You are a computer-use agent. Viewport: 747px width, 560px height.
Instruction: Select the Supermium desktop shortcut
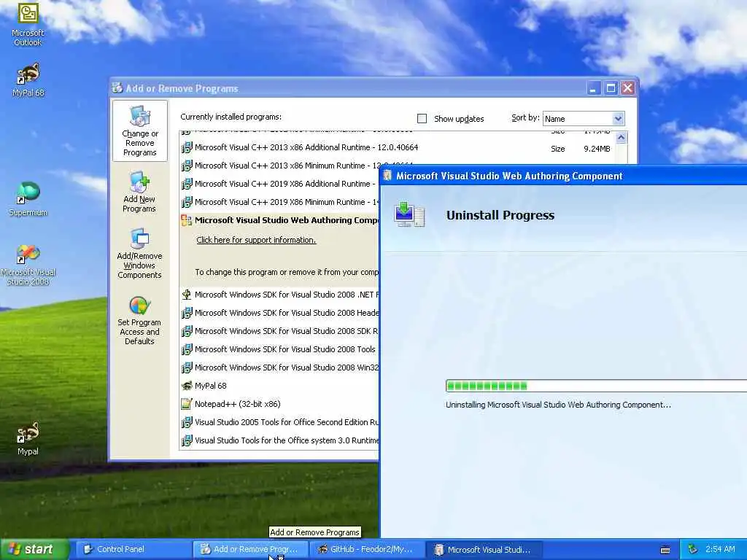click(x=28, y=199)
